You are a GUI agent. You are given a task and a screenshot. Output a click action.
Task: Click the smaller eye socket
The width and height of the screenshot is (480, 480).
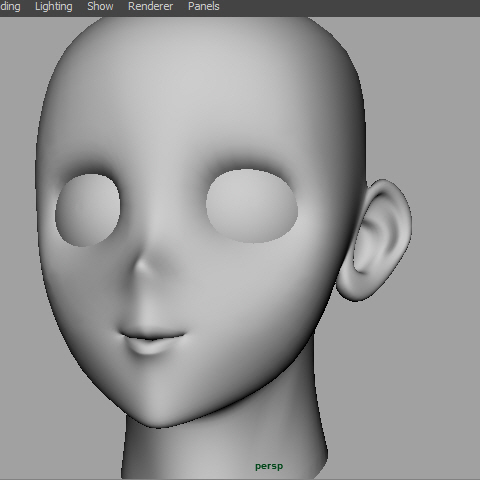click(87, 210)
